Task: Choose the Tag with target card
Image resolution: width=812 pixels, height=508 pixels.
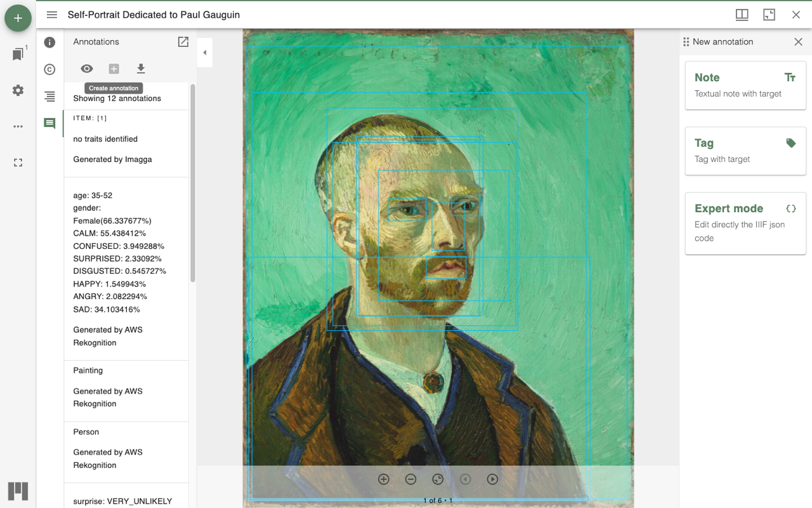Action: point(745,151)
